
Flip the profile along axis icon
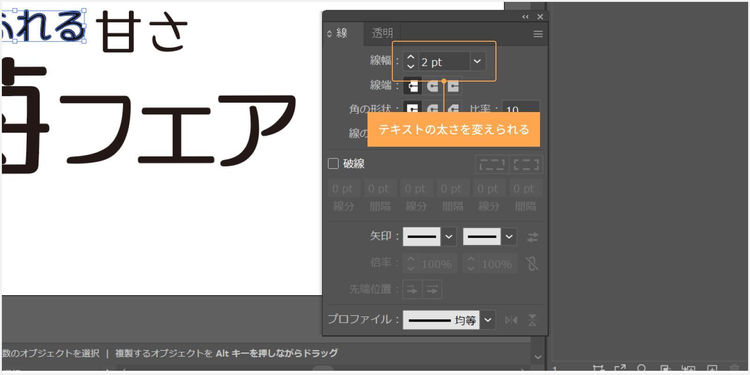point(511,320)
